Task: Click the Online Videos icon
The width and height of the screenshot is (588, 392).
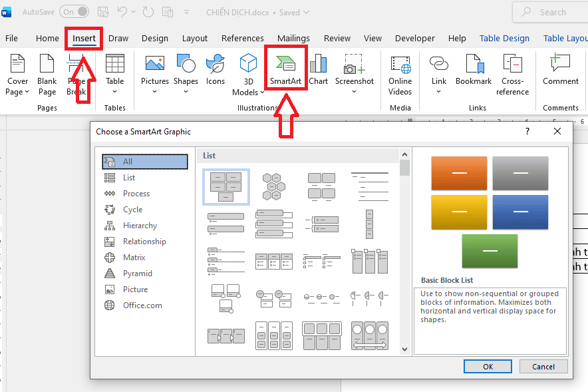Action: (400, 75)
